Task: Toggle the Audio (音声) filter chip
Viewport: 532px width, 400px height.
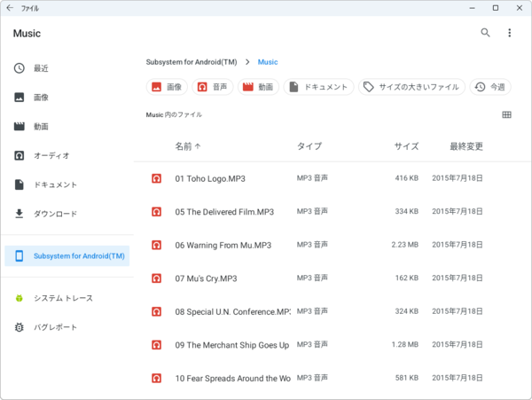Action: [211, 87]
